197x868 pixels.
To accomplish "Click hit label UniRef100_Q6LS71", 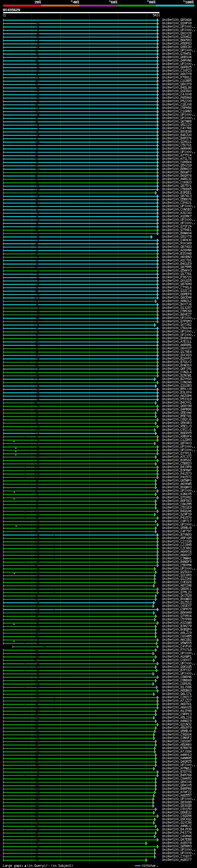I will click(177, 694).
